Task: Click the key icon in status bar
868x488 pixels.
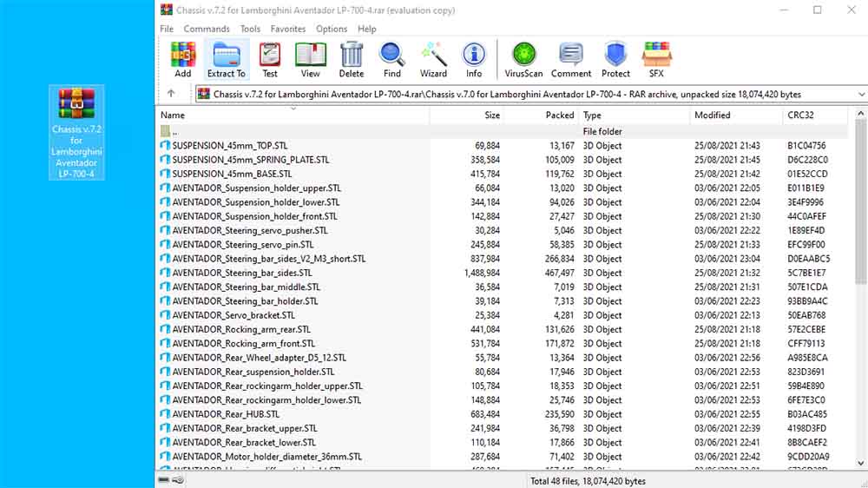Action: [x=178, y=480]
